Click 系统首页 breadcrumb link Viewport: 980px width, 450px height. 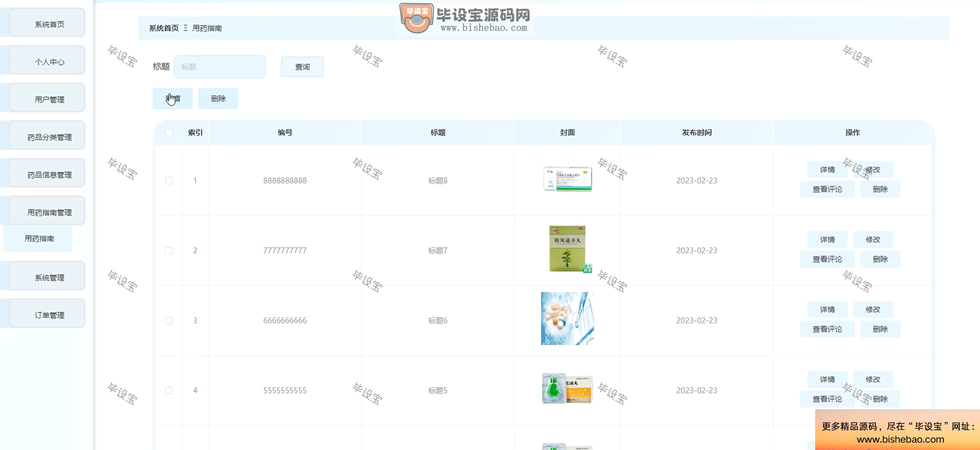click(164, 28)
